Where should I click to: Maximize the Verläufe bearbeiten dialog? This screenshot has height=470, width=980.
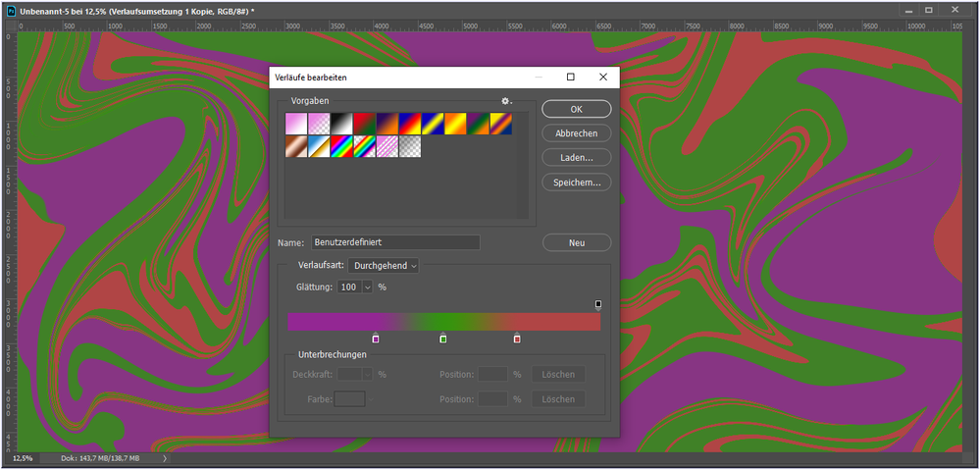point(571,77)
